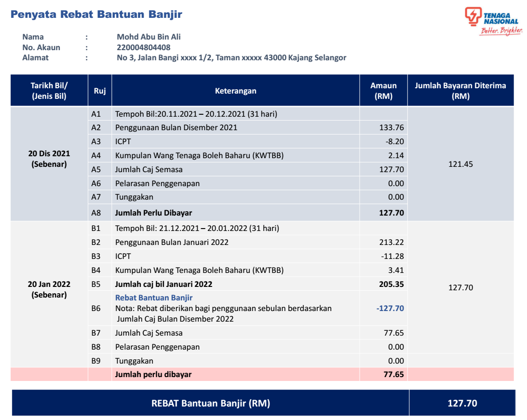Click the REBAT Bantuan Banjir (RM) footer banner

pos(211,404)
